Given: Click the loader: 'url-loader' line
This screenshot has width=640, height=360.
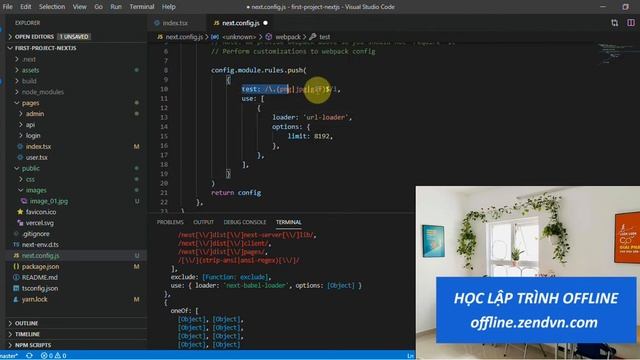Looking at the screenshot, I should (312, 118).
